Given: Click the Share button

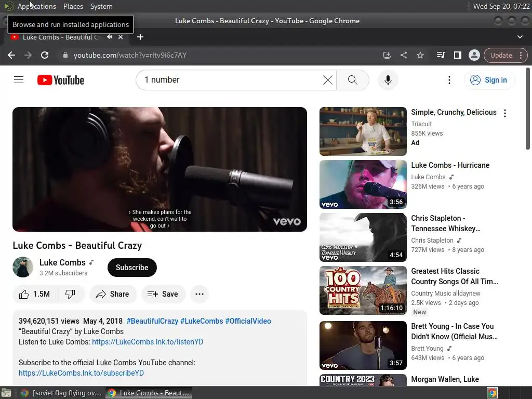Looking at the screenshot, I should click(x=113, y=294).
